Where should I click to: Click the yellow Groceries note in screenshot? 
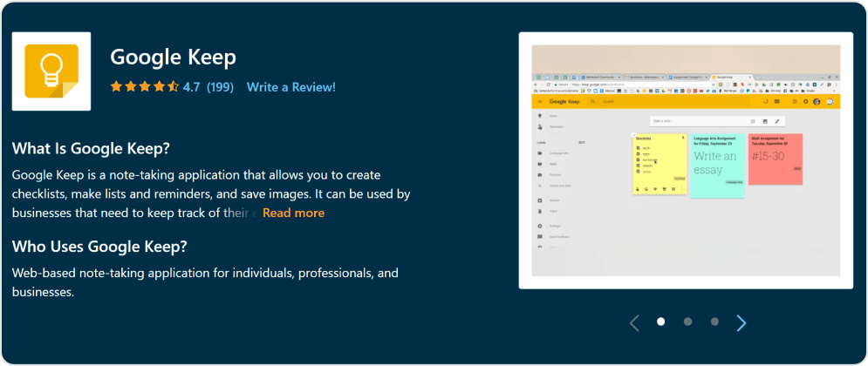[660, 164]
